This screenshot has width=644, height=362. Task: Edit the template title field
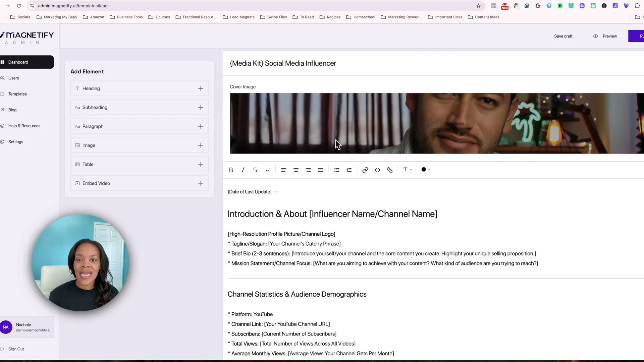click(433, 63)
